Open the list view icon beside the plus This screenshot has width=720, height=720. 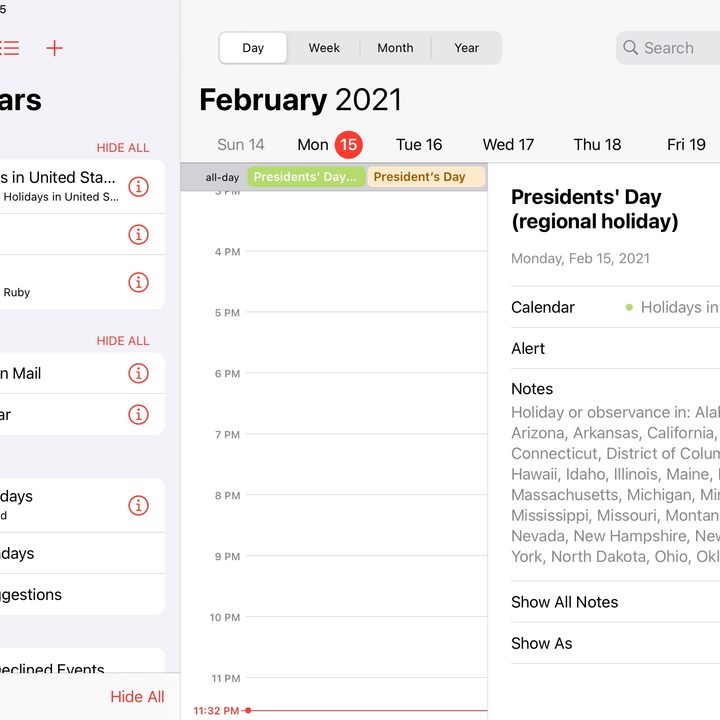click(x=10, y=48)
